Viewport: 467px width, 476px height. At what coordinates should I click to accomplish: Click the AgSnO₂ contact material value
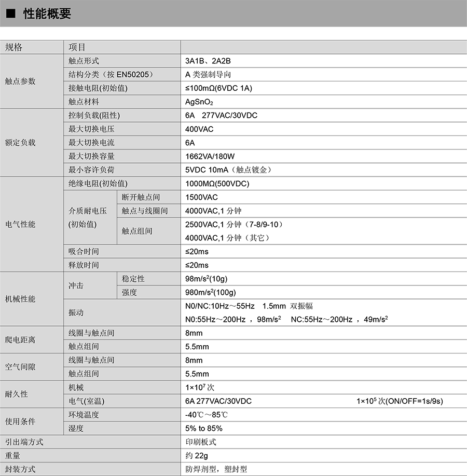coord(199,102)
